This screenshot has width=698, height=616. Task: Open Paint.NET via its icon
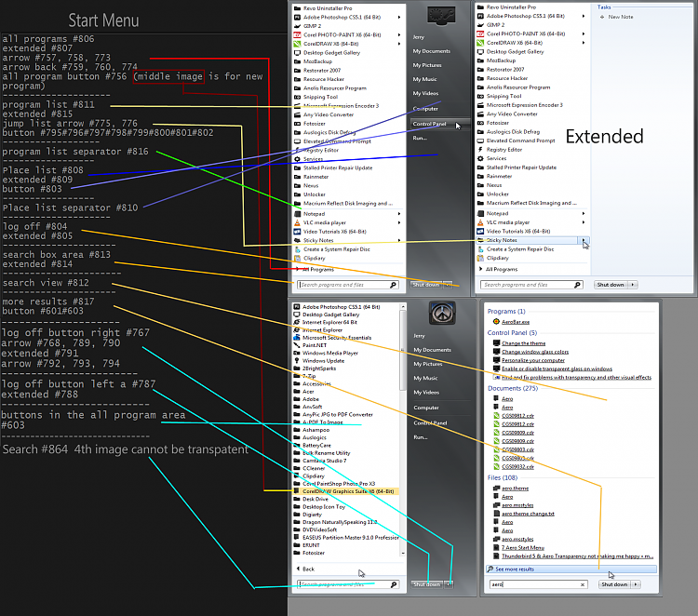point(297,345)
